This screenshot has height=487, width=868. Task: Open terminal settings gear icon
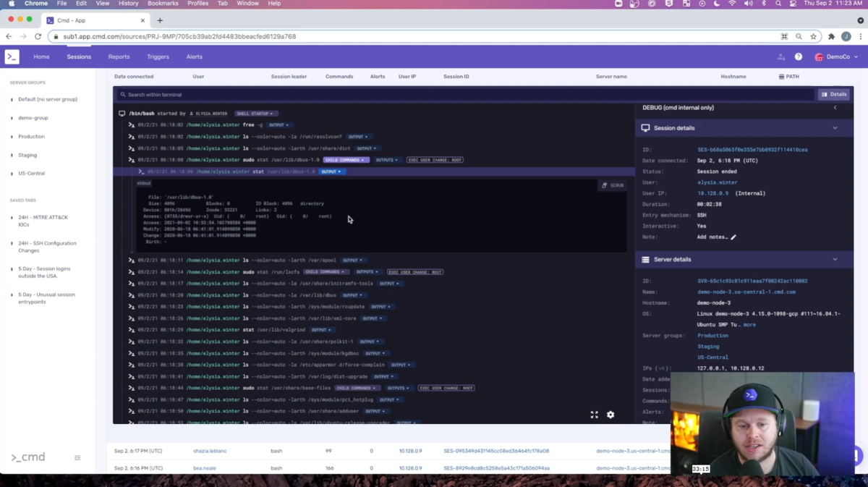tap(610, 415)
